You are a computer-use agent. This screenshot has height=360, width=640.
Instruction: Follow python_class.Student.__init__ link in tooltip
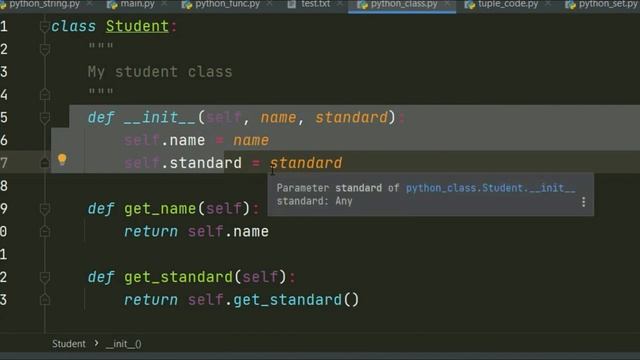click(x=491, y=188)
